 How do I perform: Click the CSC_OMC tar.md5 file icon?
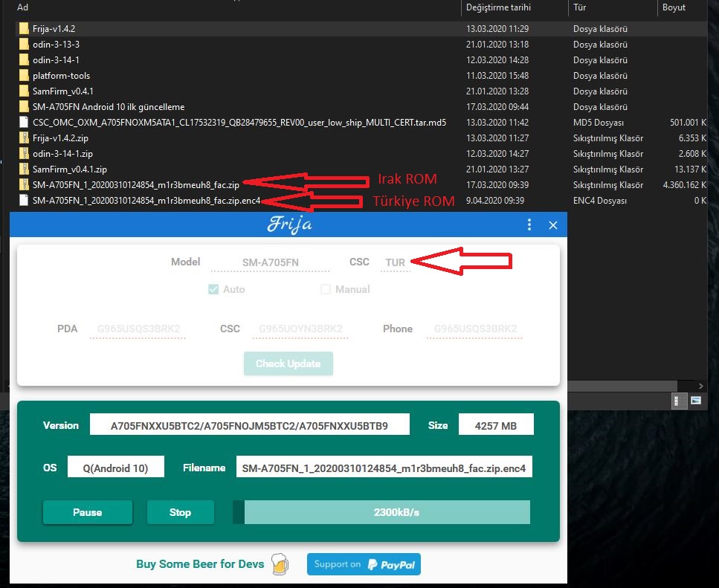point(24,122)
